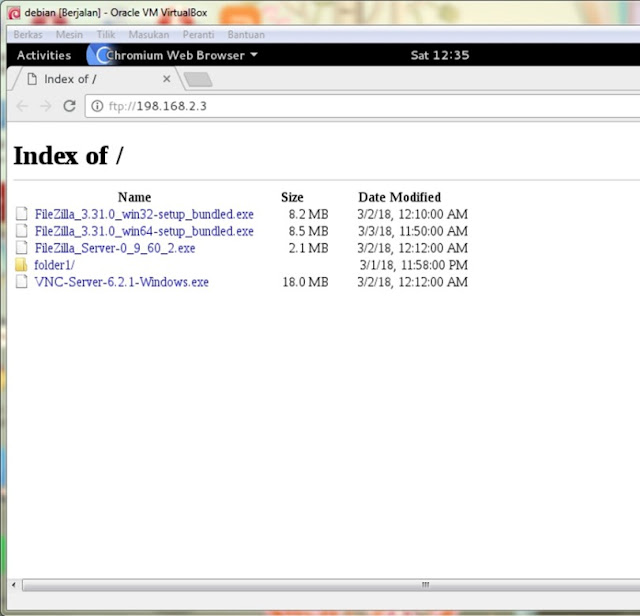Click the date 3/2/18, 12:10:00 AM
The height and width of the screenshot is (616, 640).
click(x=412, y=214)
